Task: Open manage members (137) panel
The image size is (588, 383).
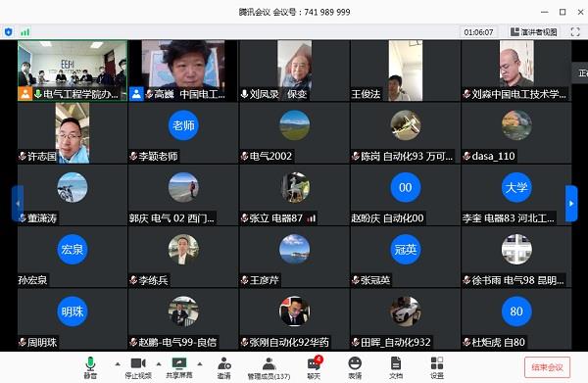Action: click(269, 367)
